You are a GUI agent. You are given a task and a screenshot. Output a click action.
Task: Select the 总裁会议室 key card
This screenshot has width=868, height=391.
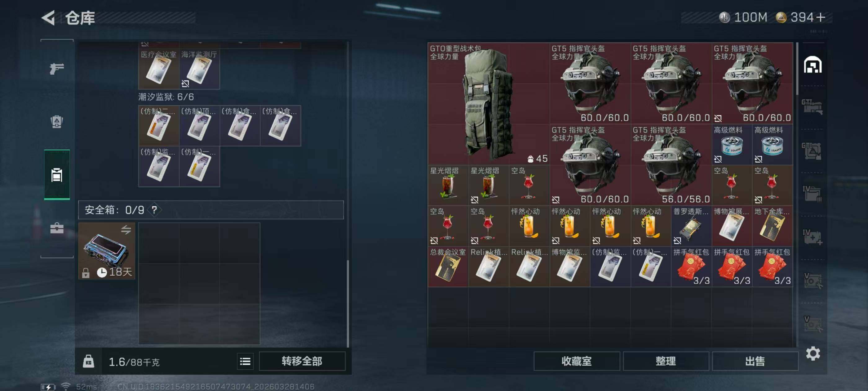coord(448,267)
